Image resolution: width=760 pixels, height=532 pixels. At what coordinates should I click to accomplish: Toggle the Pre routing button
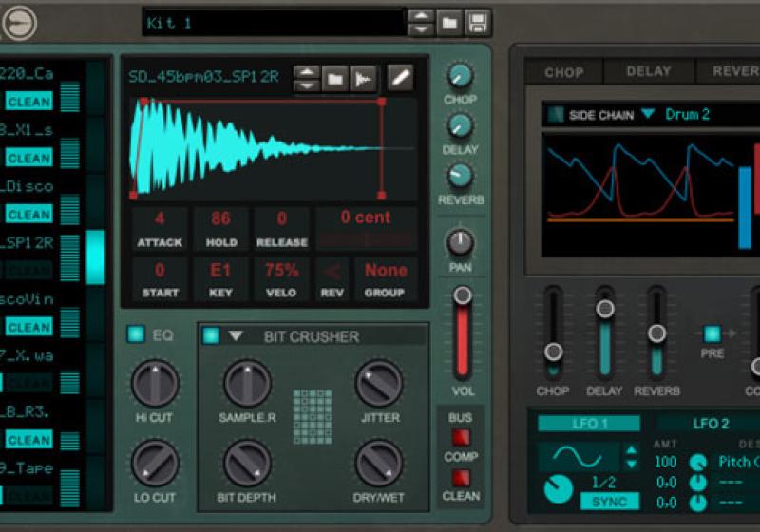coord(712,333)
